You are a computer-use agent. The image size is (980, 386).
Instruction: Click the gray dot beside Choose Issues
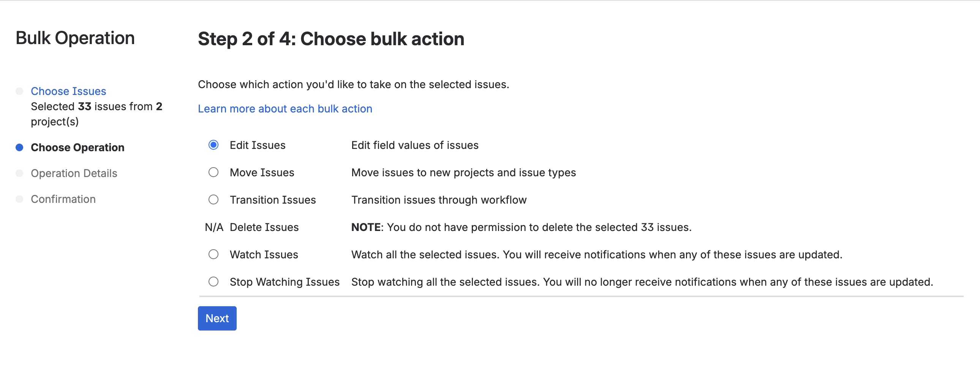[19, 91]
